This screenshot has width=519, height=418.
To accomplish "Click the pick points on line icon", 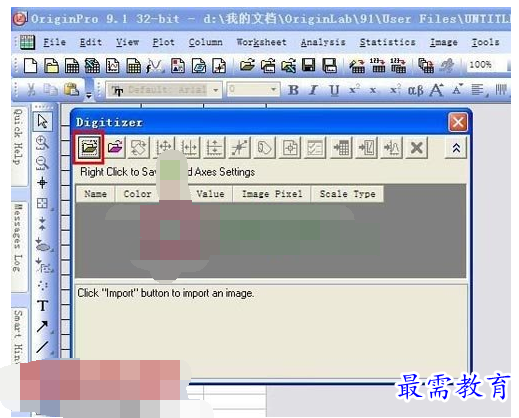I will [x=239, y=147].
